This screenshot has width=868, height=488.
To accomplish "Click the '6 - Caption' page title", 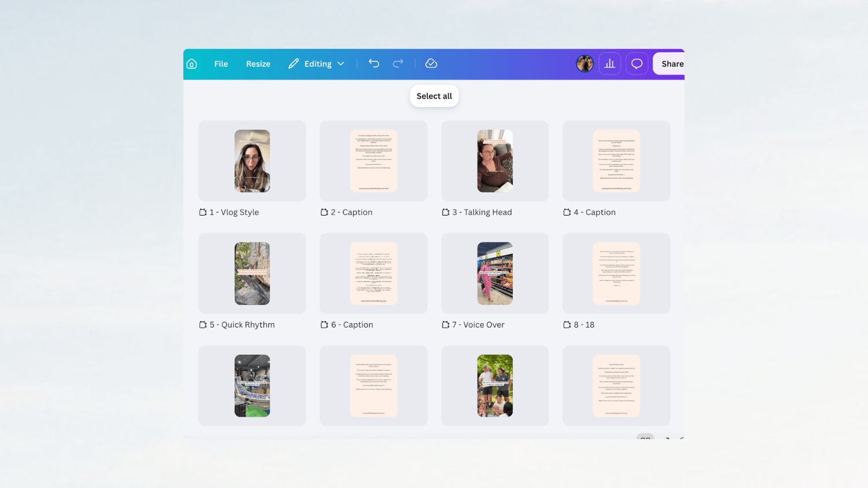I will [352, 325].
